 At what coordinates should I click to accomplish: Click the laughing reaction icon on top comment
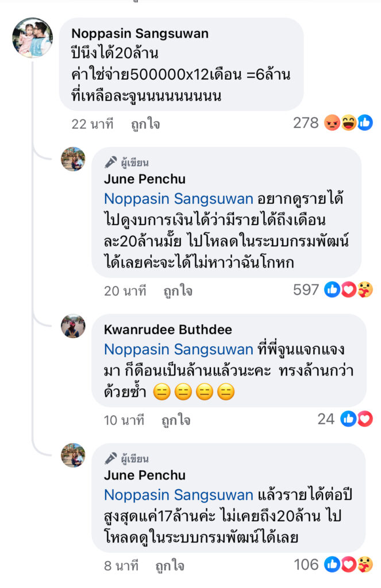tap(348, 122)
